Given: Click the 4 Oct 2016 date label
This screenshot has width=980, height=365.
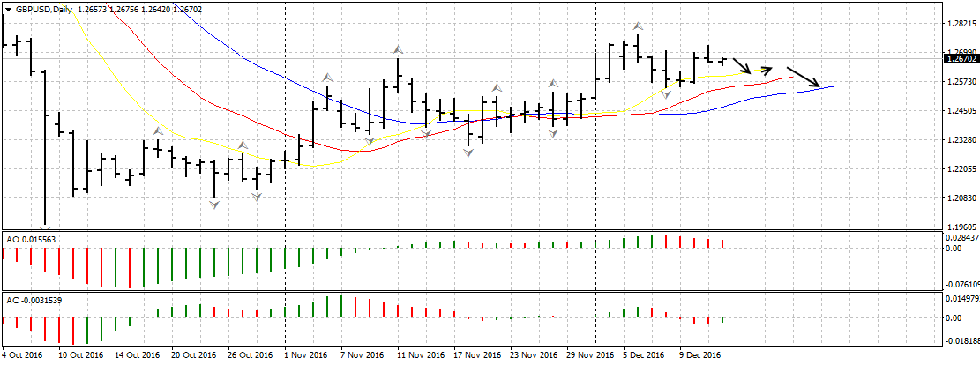Looking at the screenshot, I should pos(22,355).
